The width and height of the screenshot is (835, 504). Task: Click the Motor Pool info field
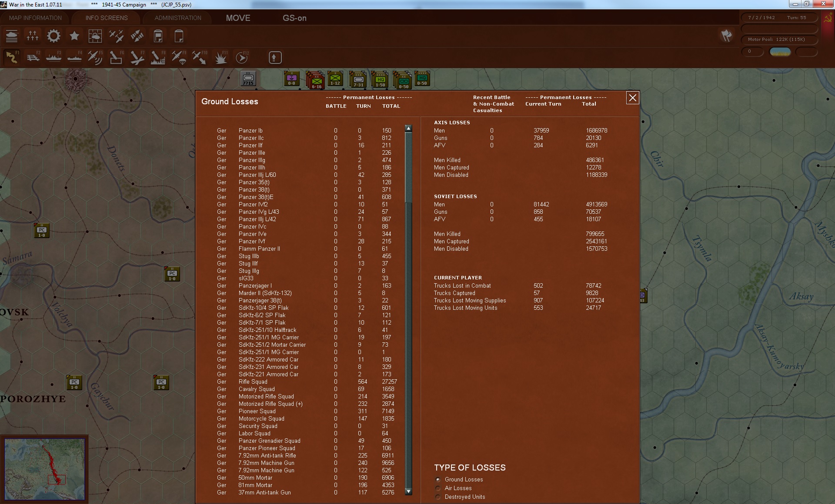click(x=779, y=40)
